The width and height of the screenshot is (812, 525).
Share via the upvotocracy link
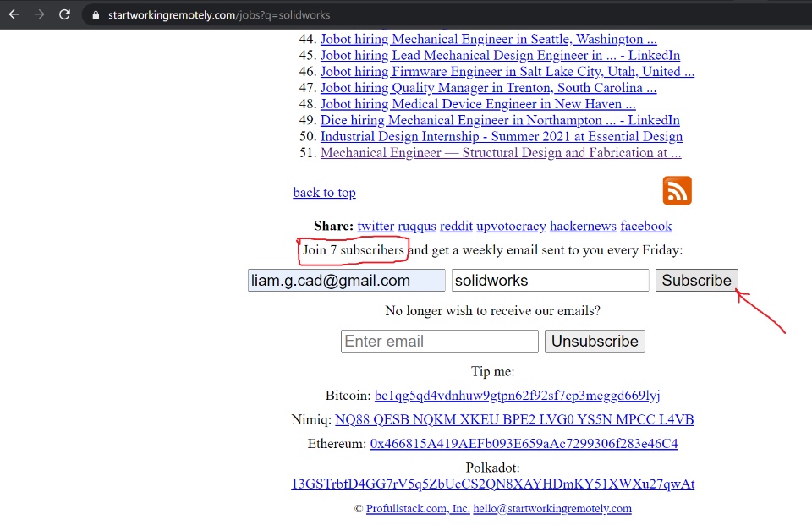tap(511, 227)
